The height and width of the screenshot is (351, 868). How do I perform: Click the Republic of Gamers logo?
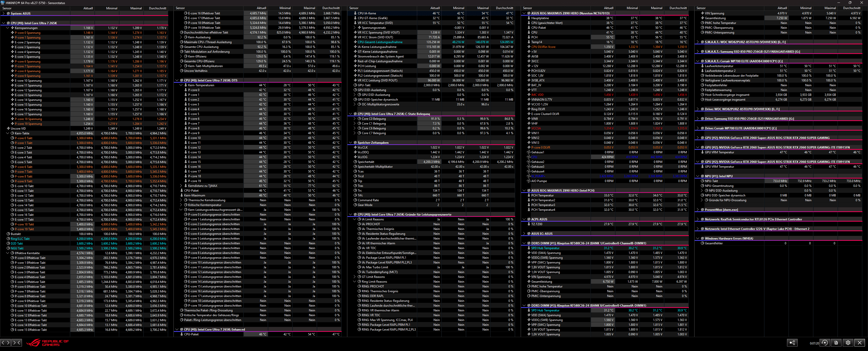47,343
